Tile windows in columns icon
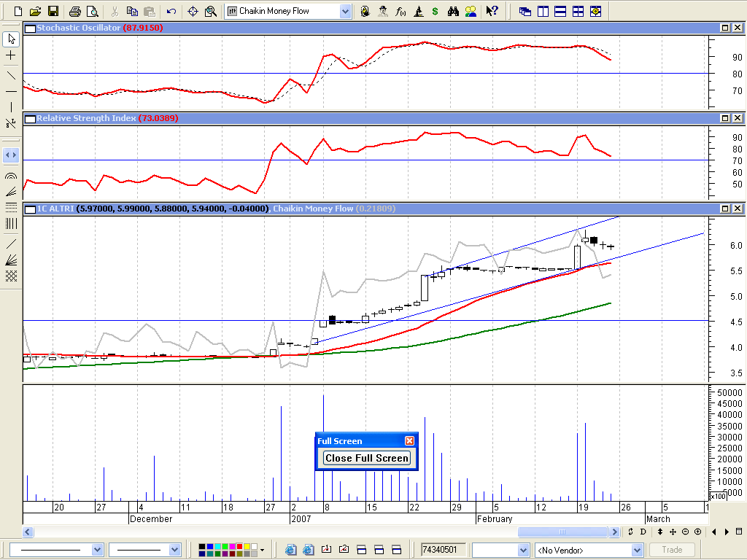Viewport: 747px width, 560px height. 543,11
